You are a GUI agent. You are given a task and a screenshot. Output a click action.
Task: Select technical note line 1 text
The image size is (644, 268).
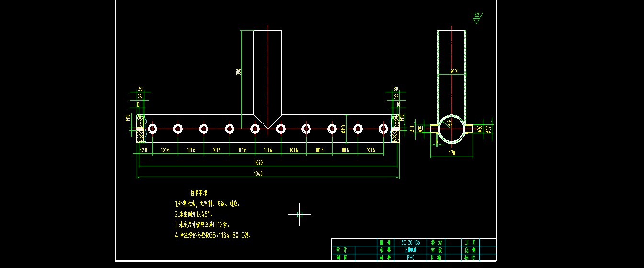(x=207, y=204)
